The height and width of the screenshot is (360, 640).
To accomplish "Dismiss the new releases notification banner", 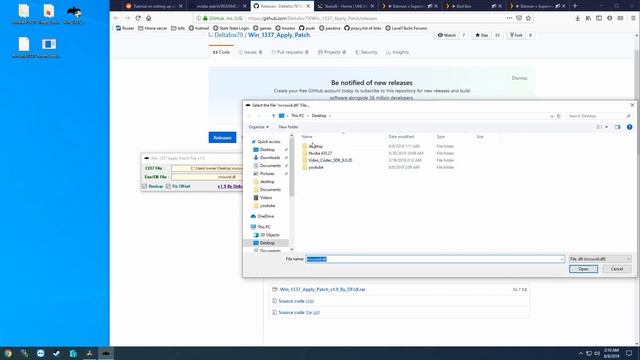I will [x=520, y=78].
